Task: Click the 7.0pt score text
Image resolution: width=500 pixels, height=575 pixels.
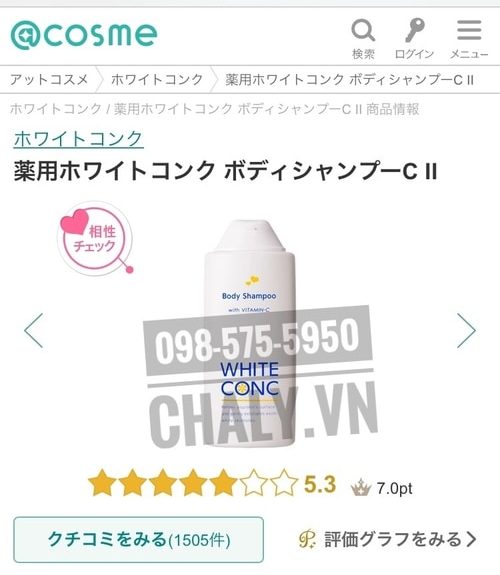Action: [x=395, y=488]
